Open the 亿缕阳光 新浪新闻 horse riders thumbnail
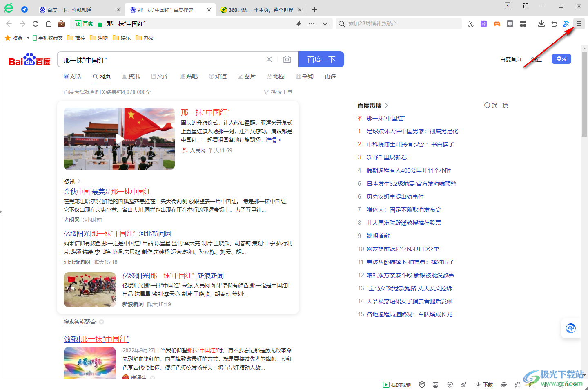Image resolution: width=588 pixels, height=390 pixels. point(90,290)
